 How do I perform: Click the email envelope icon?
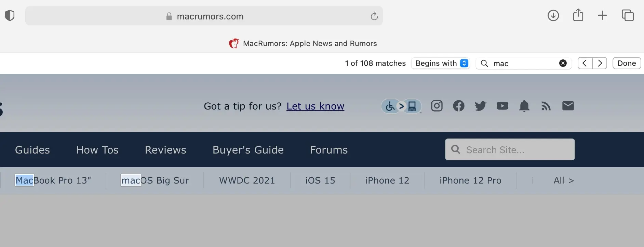[x=568, y=106]
